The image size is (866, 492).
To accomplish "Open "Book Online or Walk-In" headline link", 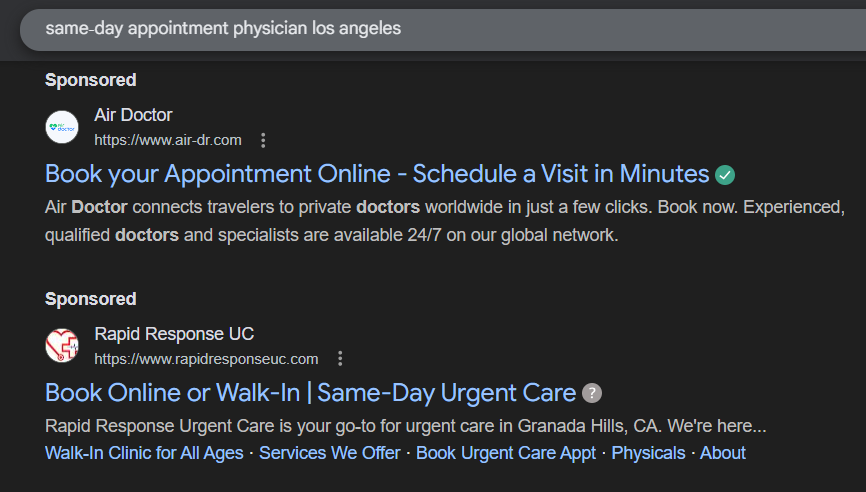I will [x=310, y=393].
